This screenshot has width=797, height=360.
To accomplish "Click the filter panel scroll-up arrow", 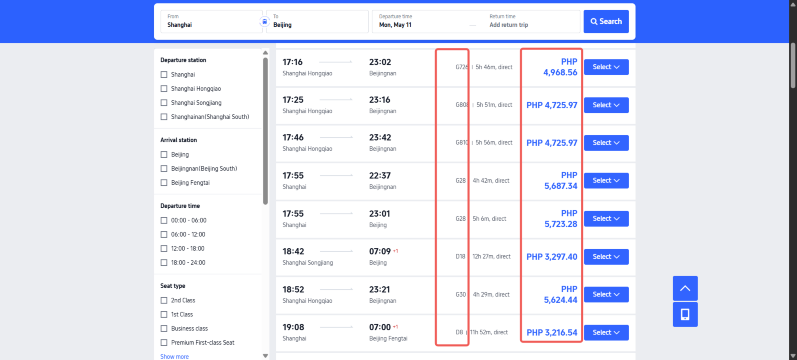I will [x=265, y=52].
